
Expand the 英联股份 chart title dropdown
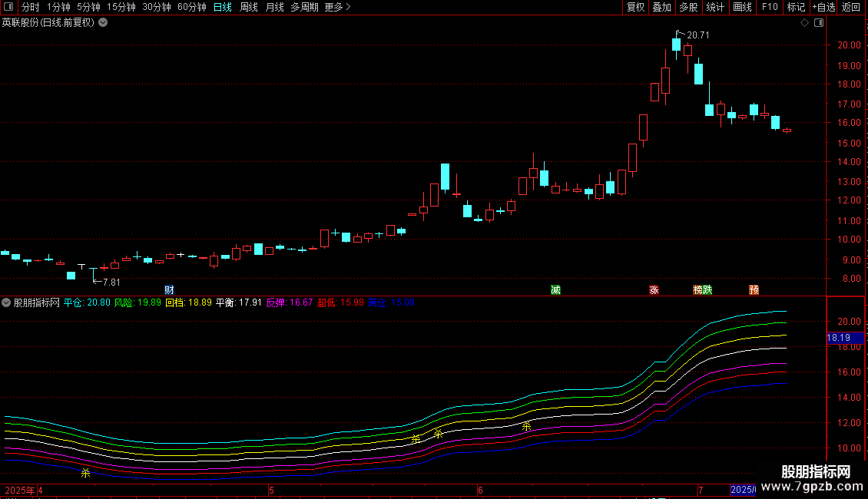pyautogui.click(x=103, y=23)
